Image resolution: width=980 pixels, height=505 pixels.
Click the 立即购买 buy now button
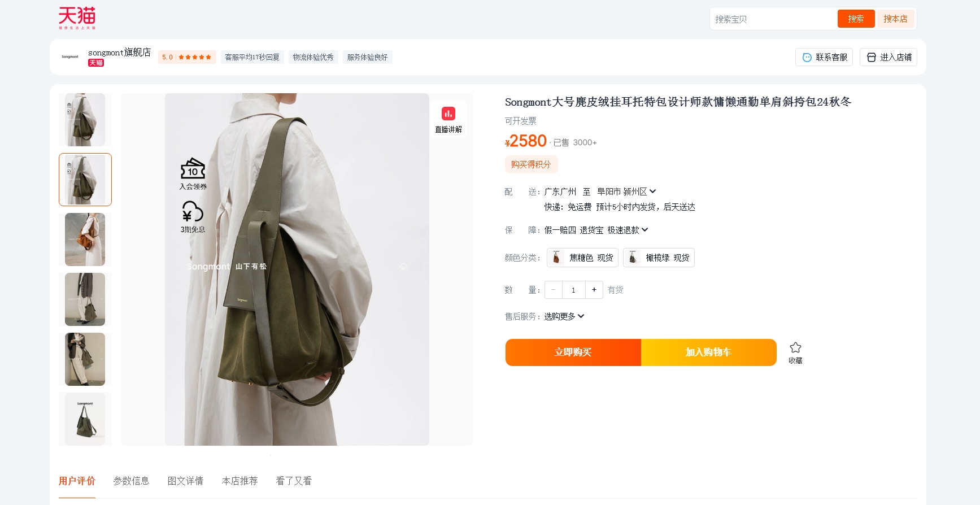(573, 352)
